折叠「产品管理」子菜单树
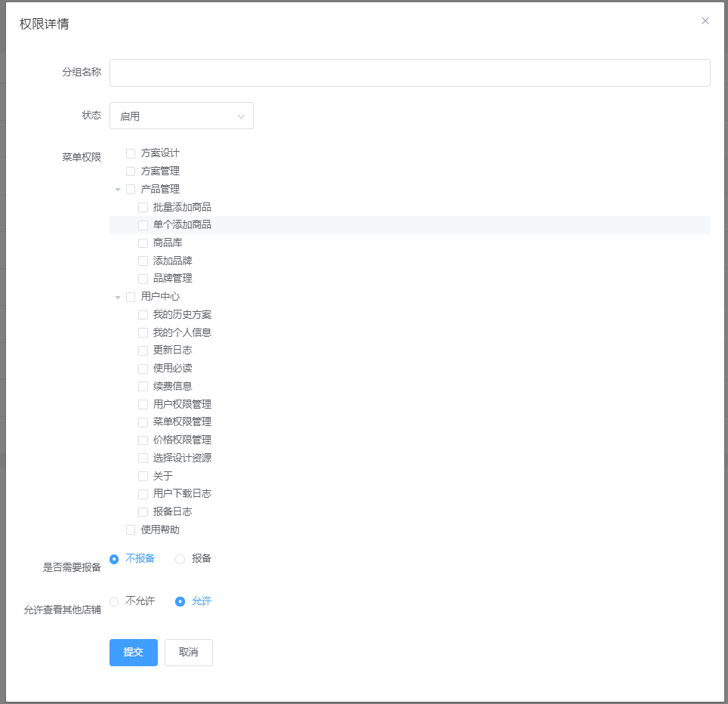Image resolution: width=728 pixels, height=704 pixels. point(119,189)
